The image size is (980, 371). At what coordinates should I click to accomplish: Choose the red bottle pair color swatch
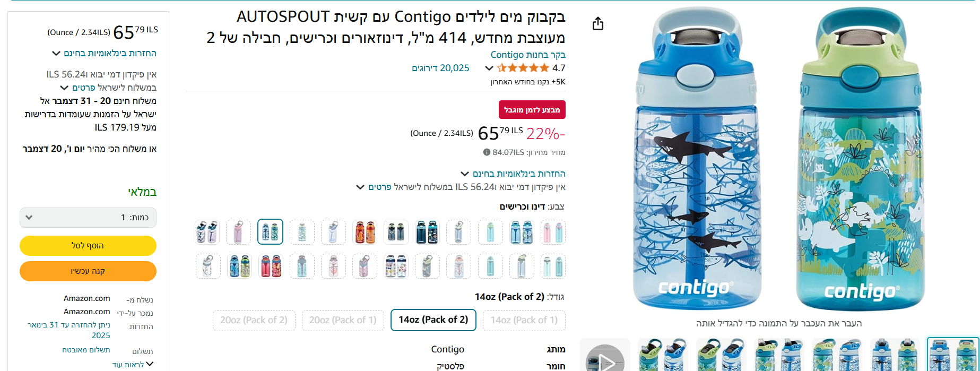(x=271, y=266)
